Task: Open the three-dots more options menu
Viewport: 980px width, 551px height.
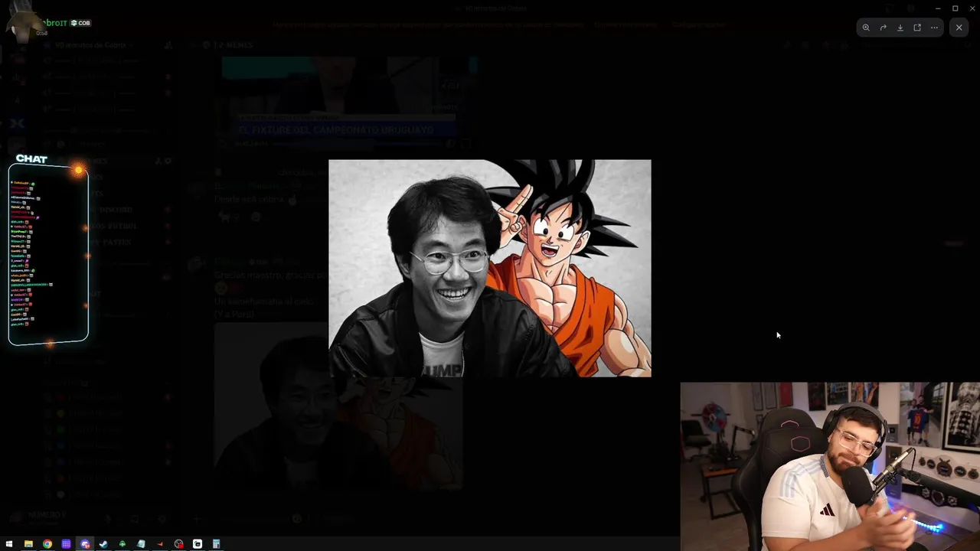Action: [934, 28]
